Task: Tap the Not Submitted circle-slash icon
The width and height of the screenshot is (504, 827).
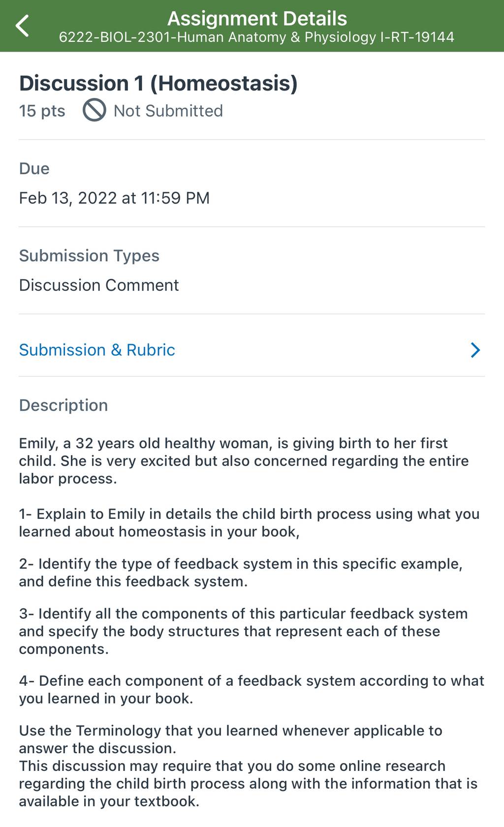Action: point(94,110)
